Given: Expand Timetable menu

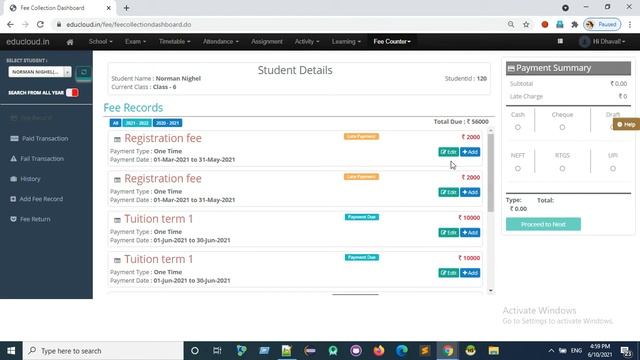Looking at the screenshot, I should (x=174, y=42).
